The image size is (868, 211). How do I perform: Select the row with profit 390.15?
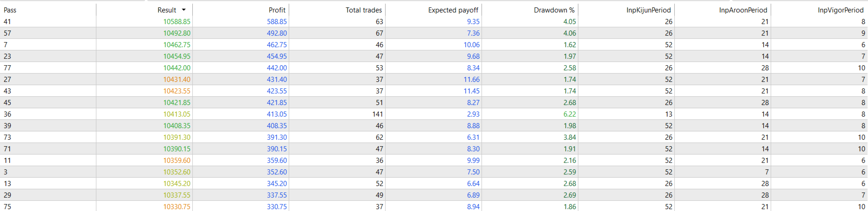[x=277, y=149]
